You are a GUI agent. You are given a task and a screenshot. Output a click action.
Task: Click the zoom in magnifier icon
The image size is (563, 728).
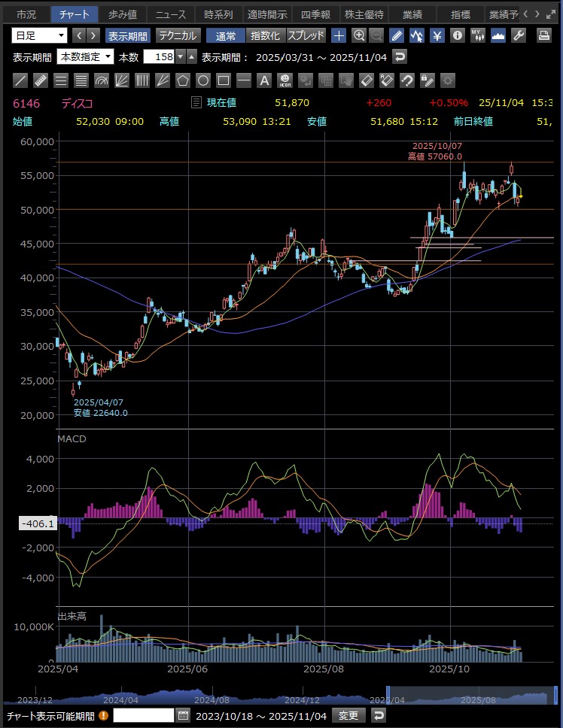pyautogui.click(x=359, y=35)
